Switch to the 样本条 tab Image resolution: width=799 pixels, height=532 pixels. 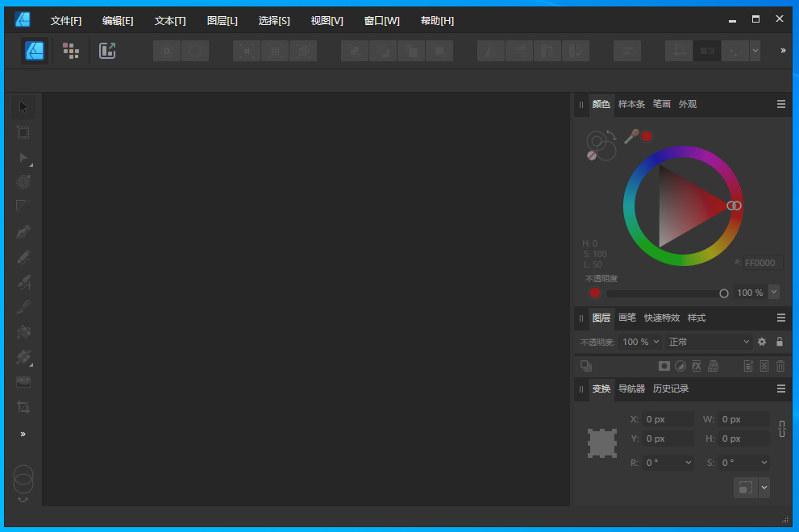[631, 104]
